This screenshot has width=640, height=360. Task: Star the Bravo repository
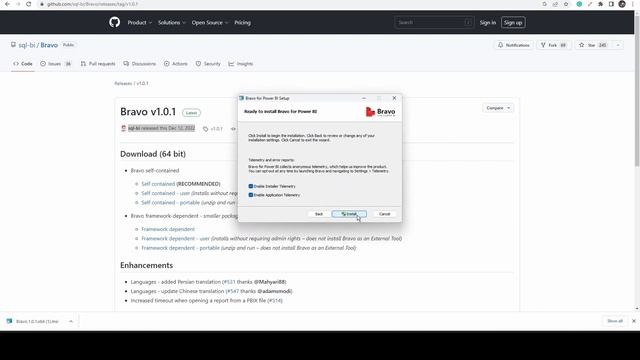[592, 45]
